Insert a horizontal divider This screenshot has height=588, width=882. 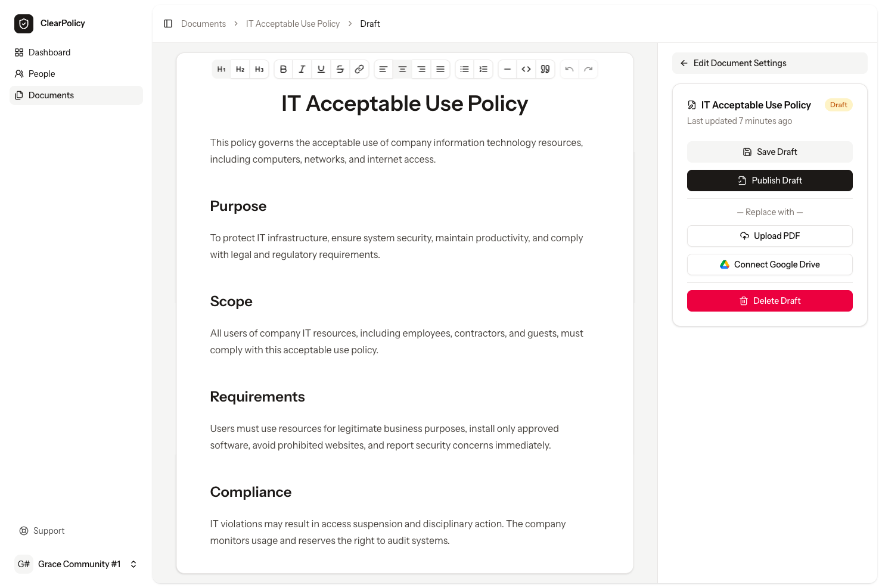point(507,69)
